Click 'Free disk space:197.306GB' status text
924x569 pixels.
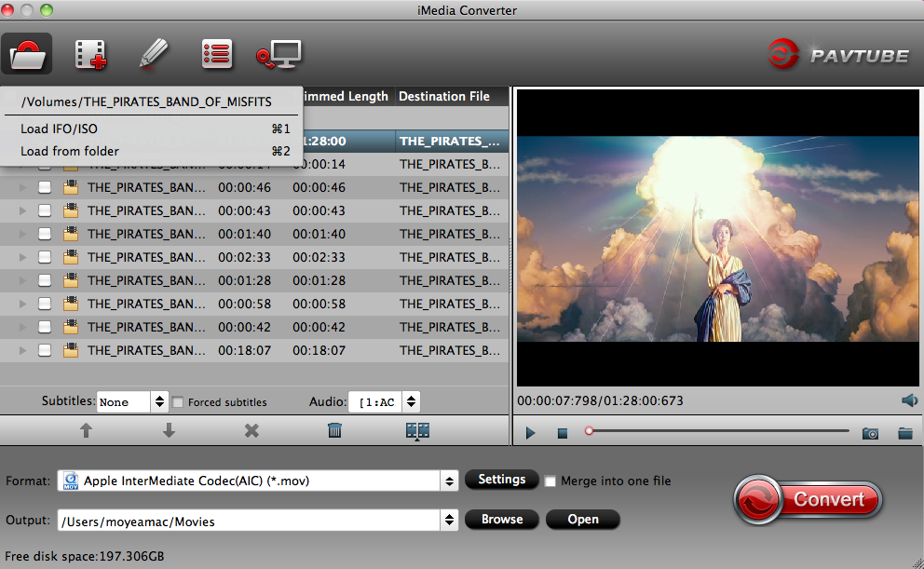[x=84, y=556]
